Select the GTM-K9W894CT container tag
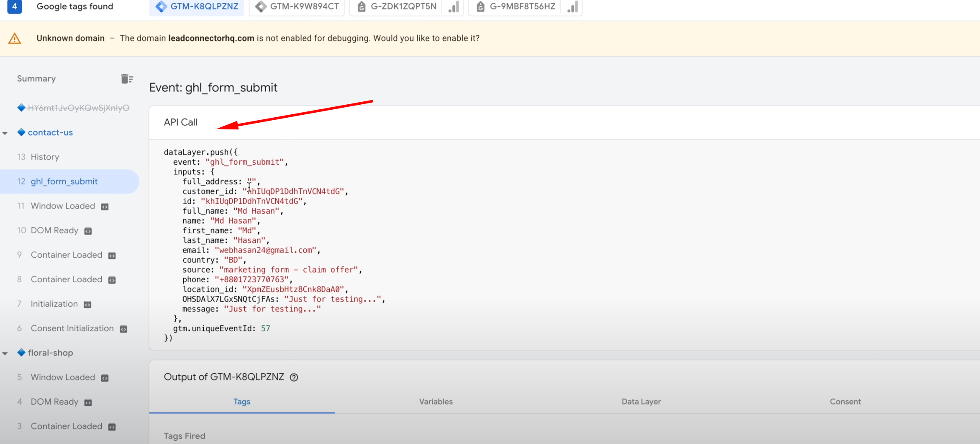Screen dimensions: 980x444 pyautogui.click(x=297, y=7)
